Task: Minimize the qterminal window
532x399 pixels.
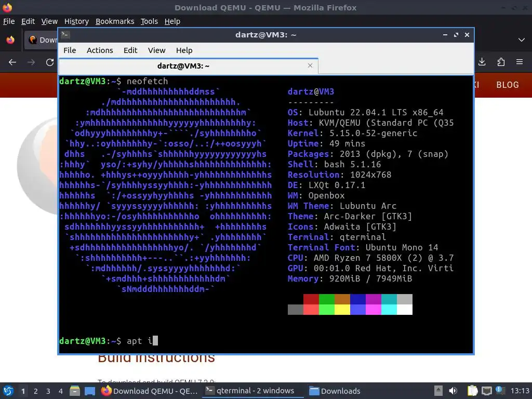Action: [445, 35]
